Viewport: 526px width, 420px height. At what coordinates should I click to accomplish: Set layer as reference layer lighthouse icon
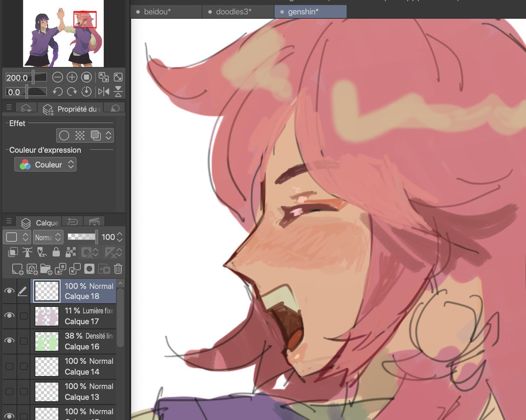28,252
